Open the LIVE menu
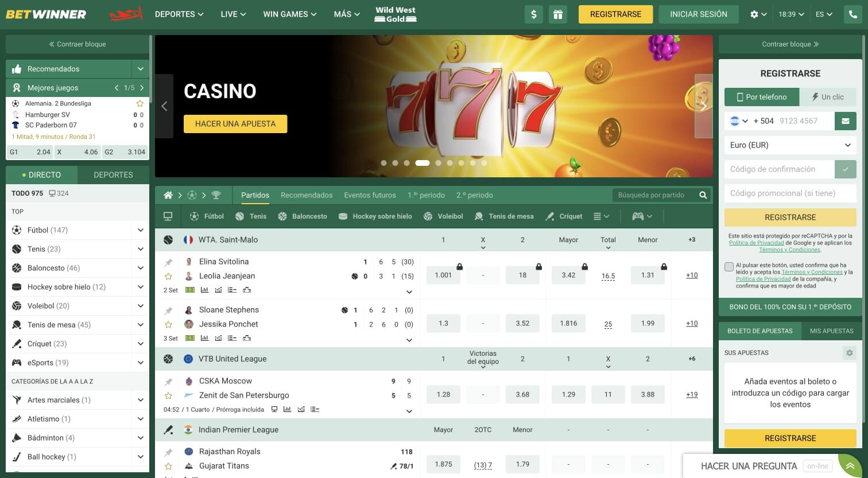This screenshot has width=868, height=478. 233,14
